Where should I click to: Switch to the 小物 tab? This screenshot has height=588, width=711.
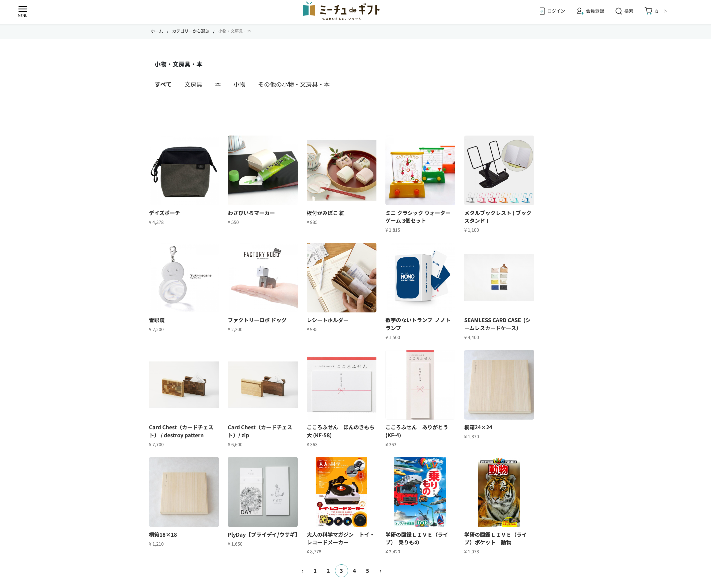[239, 84]
